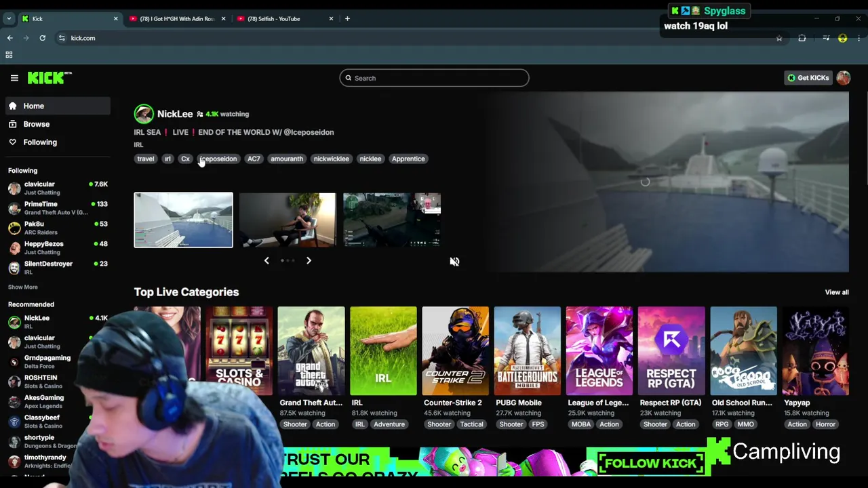The width and height of the screenshot is (868, 488).
Task: Click the Kick logo
Action: [49, 78]
